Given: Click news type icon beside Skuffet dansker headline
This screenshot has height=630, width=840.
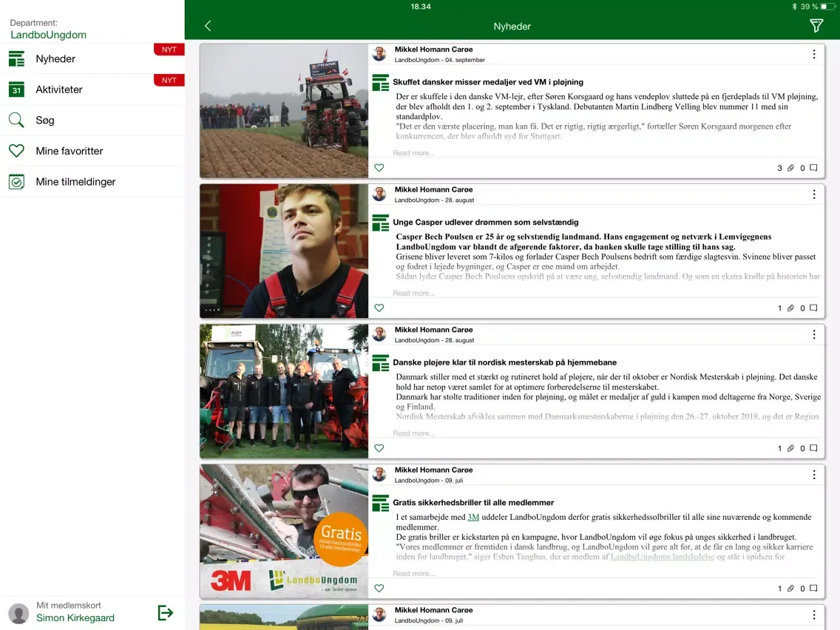Looking at the screenshot, I should 380,83.
